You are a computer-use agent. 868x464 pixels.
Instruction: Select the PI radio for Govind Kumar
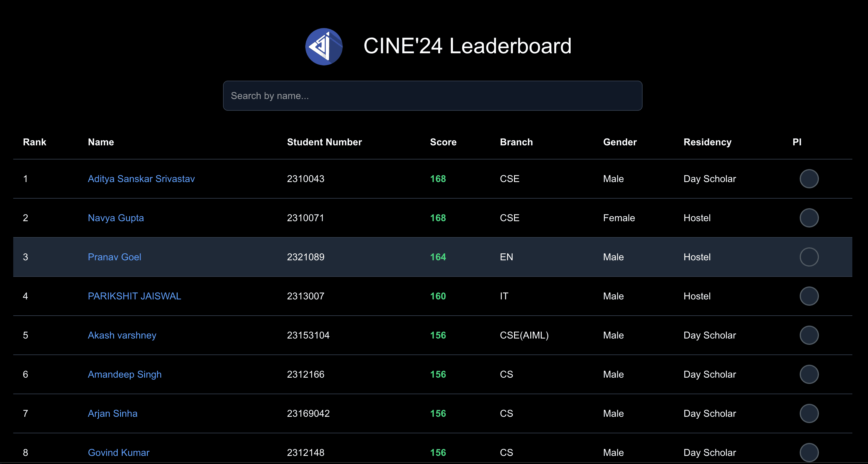[809, 453]
